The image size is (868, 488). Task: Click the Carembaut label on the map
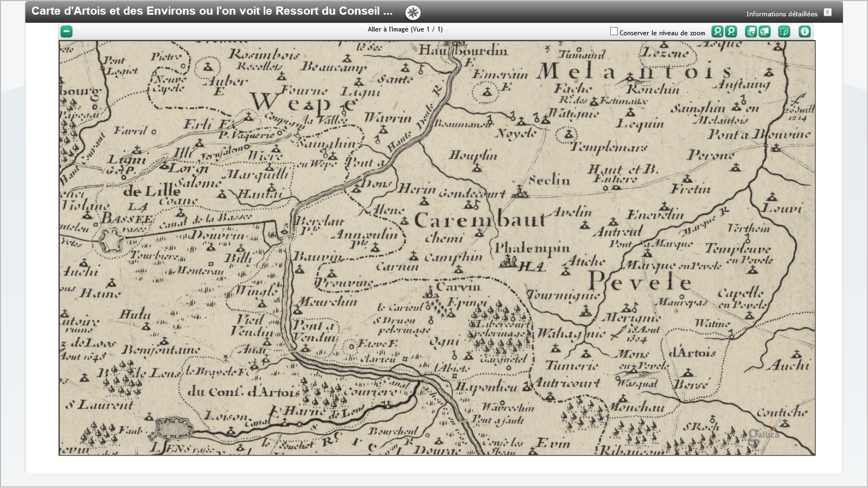click(x=480, y=220)
